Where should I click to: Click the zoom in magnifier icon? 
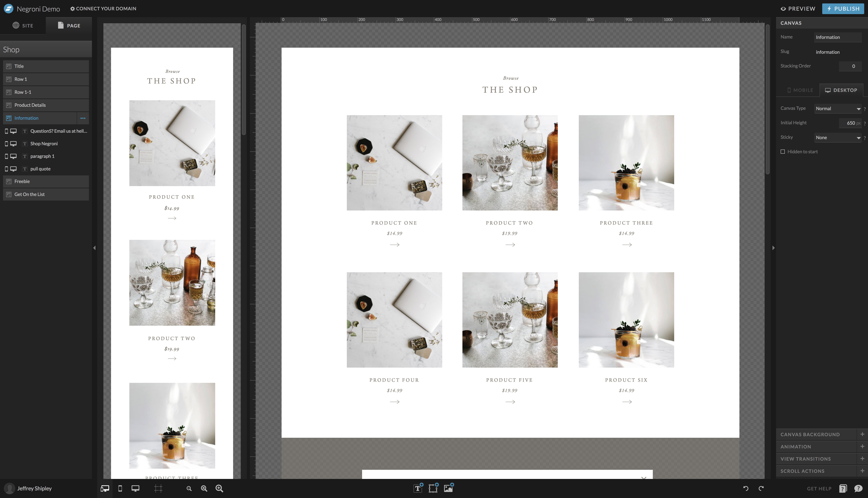tap(219, 488)
